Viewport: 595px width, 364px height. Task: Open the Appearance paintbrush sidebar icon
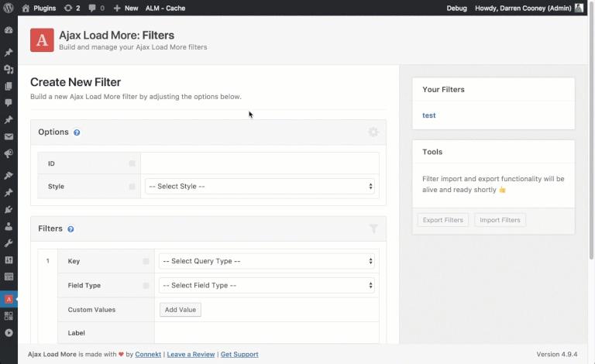pos(9,176)
